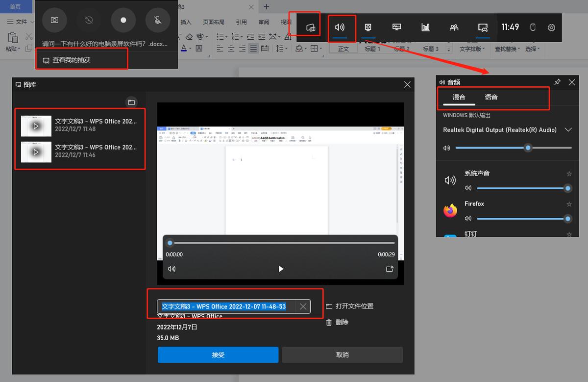This screenshot has width=588, height=382.
Task: Switch to the 语音 tab
Action: (491, 97)
